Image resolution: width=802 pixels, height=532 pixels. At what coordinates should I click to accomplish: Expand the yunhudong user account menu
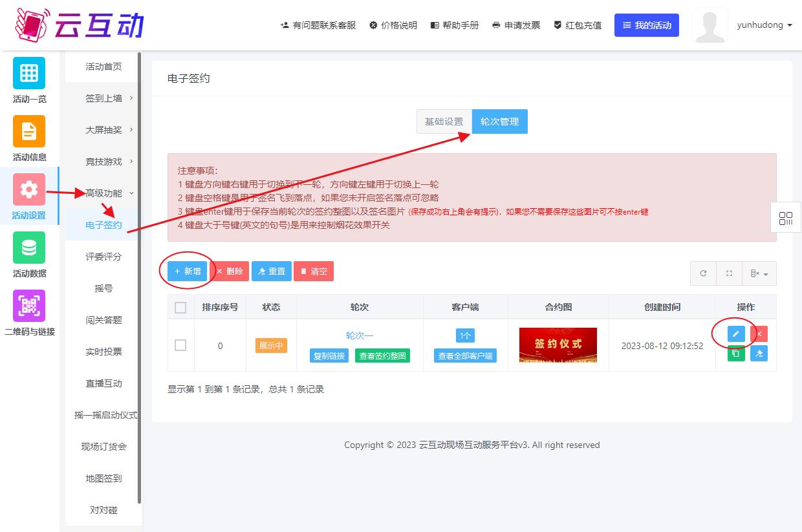(764, 25)
